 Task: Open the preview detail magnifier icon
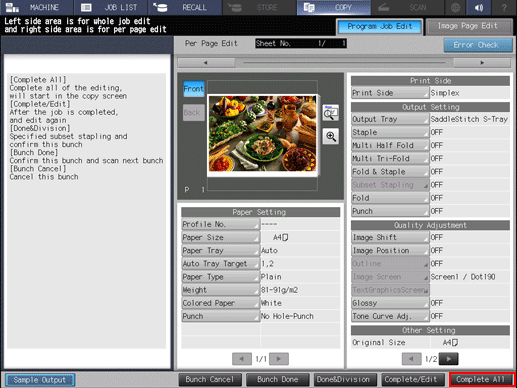(331, 113)
